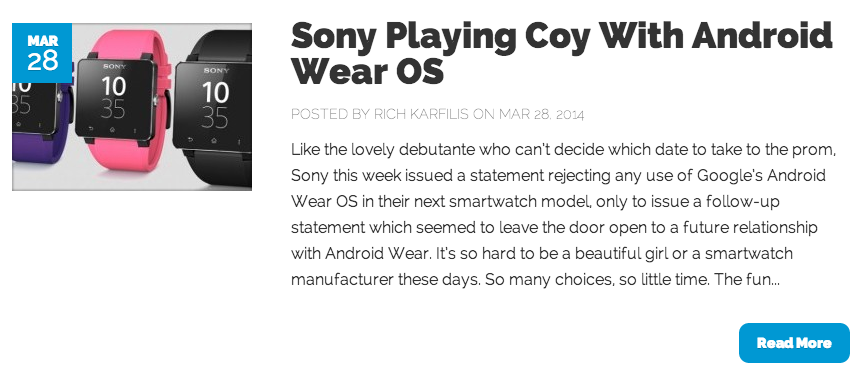The width and height of the screenshot is (867, 387).
Task: Tap the back arrow icon on pink watch
Action: click(90, 128)
